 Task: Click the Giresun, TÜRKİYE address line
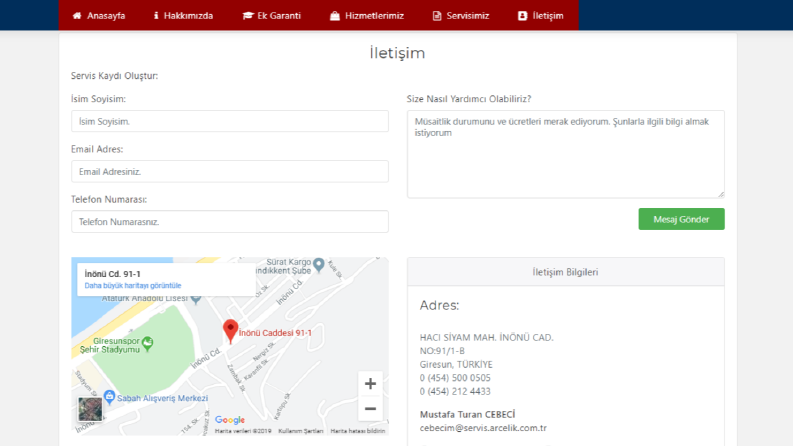pos(456,364)
